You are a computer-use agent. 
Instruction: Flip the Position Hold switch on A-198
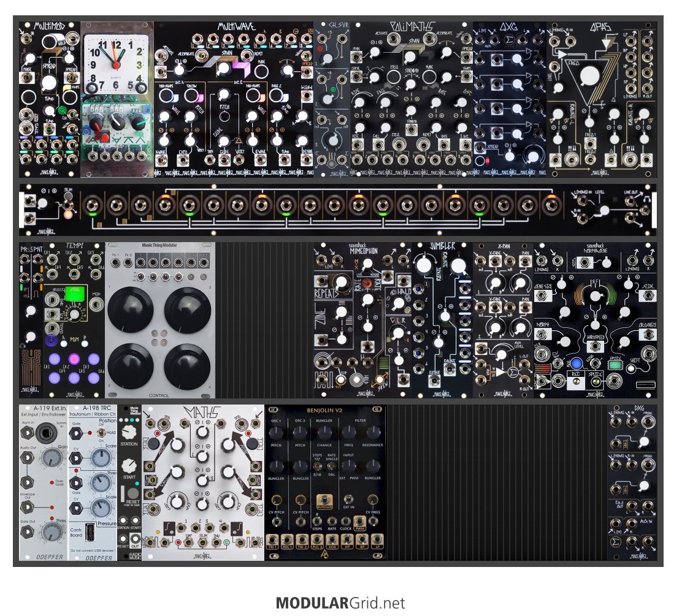(x=101, y=433)
